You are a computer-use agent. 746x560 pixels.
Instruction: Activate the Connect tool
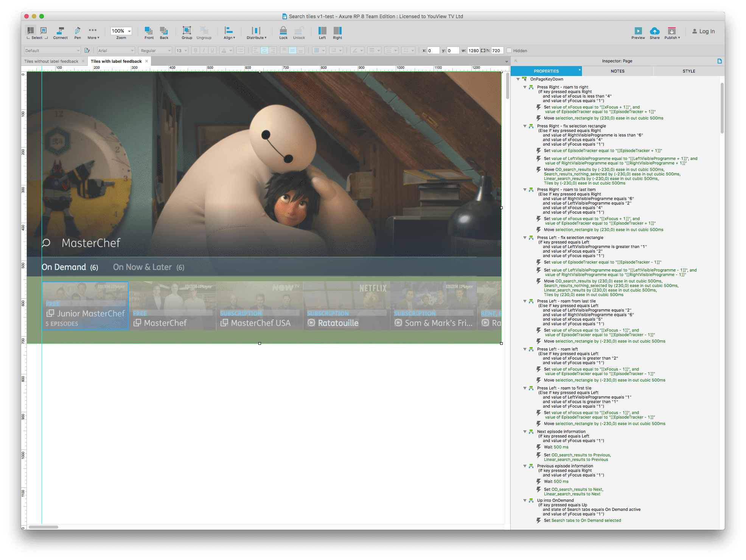[x=61, y=33]
